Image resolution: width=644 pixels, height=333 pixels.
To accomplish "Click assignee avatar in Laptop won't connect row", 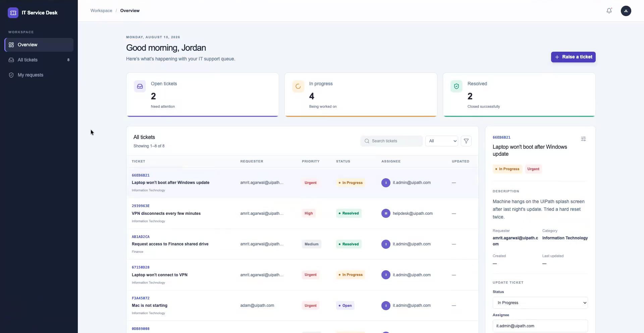I will [386, 275].
